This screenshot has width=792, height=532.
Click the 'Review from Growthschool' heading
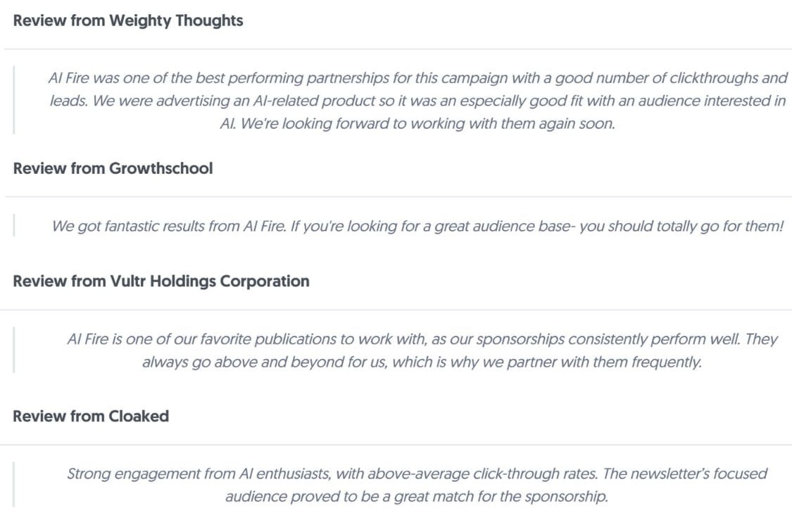click(x=113, y=168)
